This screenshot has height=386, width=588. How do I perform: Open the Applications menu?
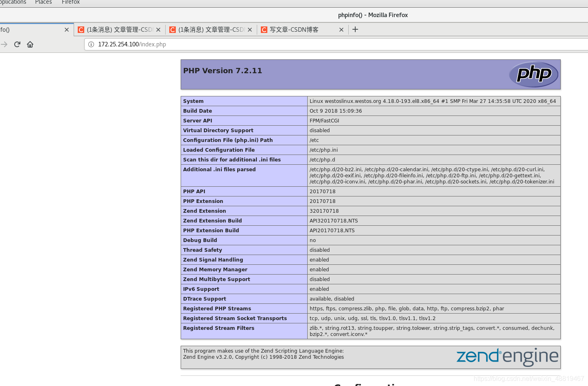[12, 2]
